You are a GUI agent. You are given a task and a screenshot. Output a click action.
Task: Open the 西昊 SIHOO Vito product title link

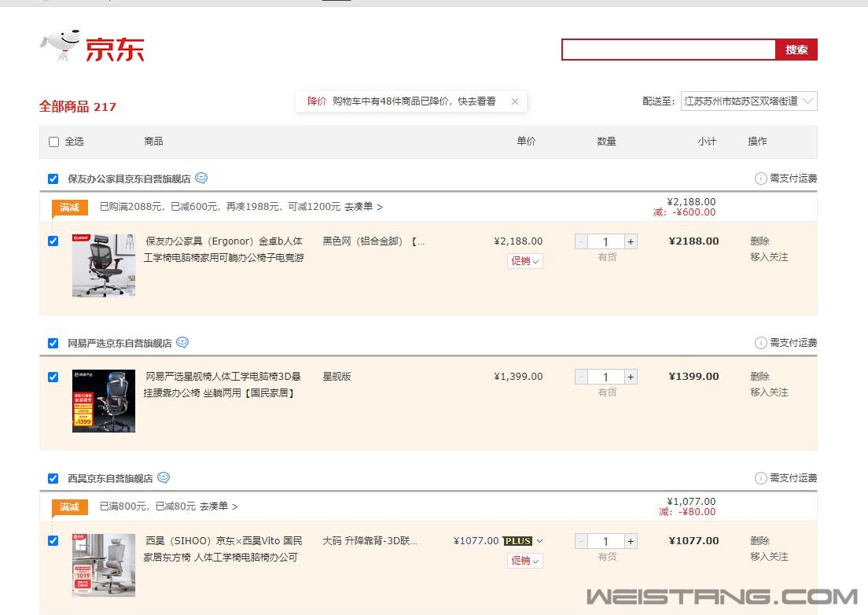click(223, 549)
